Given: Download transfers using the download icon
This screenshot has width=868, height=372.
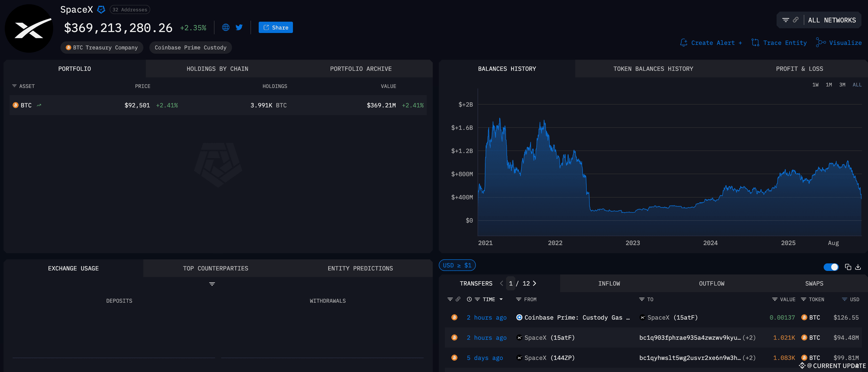Looking at the screenshot, I should (x=858, y=267).
